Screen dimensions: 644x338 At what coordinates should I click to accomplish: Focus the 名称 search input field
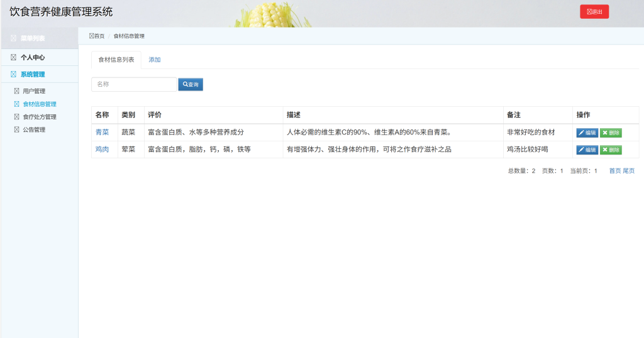[x=134, y=84]
